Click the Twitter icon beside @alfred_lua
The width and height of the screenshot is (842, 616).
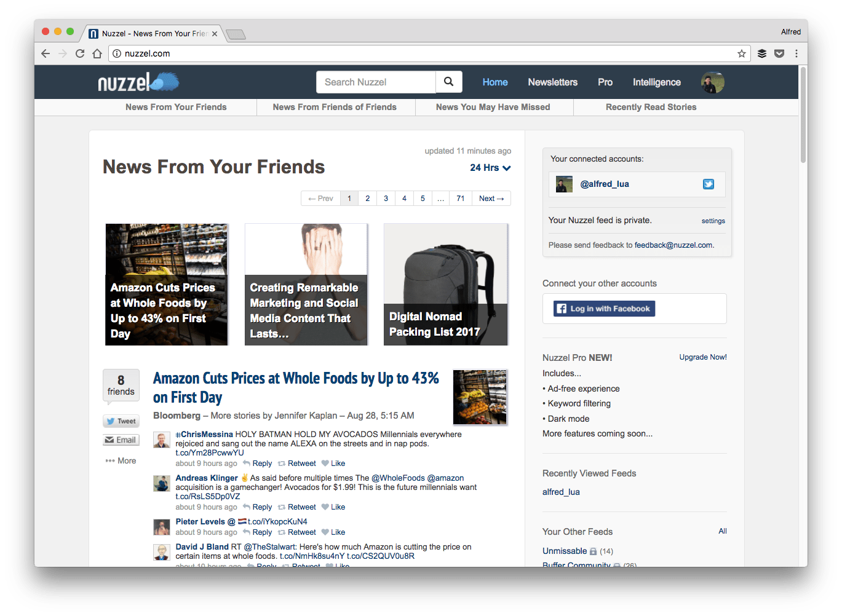point(709,184)
